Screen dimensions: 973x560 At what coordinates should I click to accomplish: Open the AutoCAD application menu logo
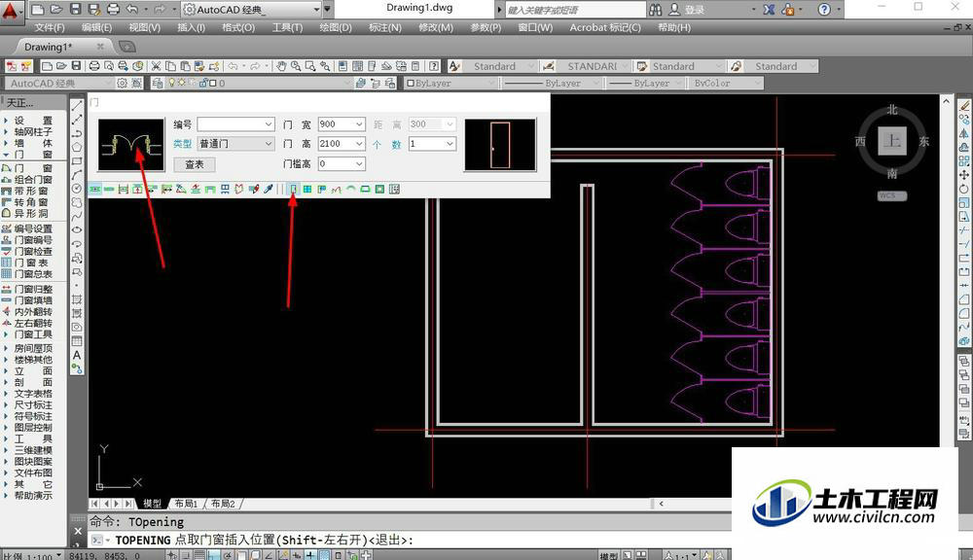pyautogui.click(x=11, y=11)
